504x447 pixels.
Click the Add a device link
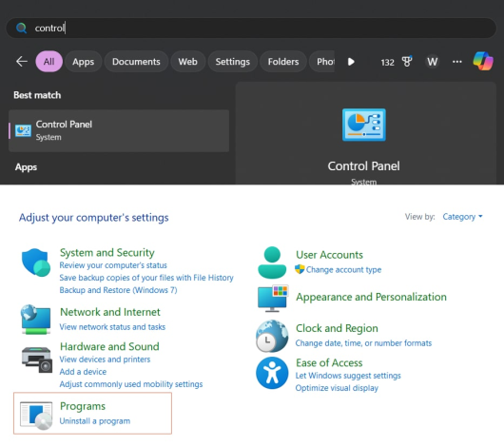coord(83,372)
